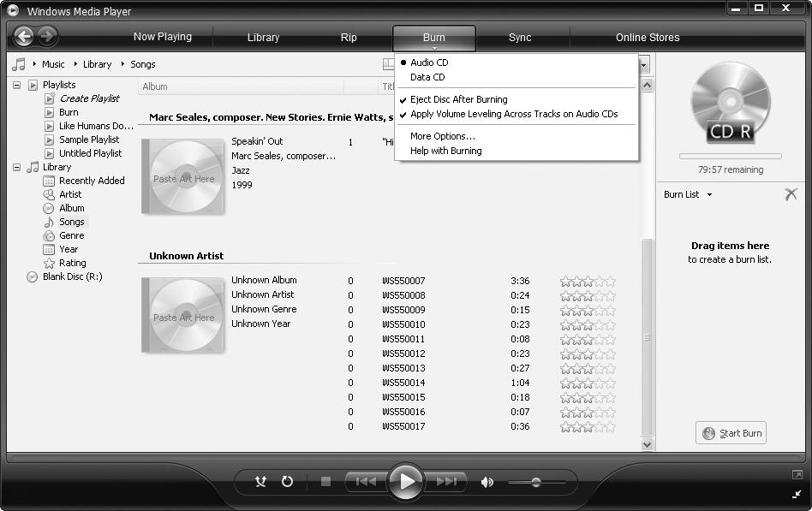Click the Blank Disc (R:) icon

tap(32, 277)
